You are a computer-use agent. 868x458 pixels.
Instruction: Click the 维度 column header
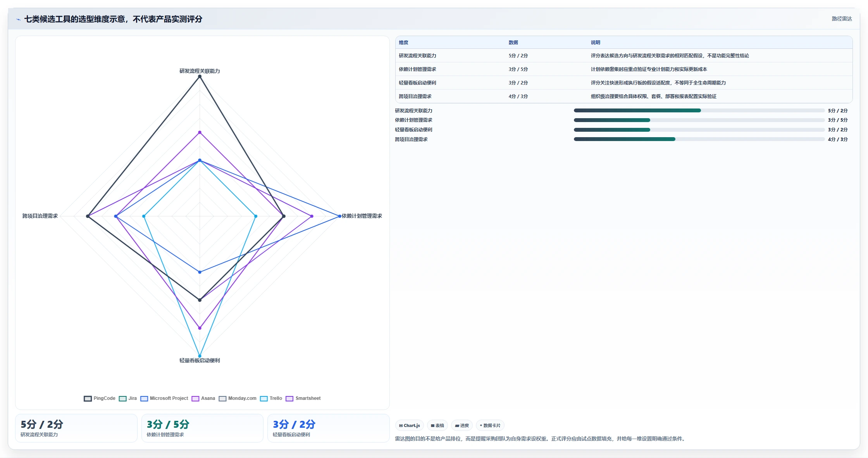403,43
